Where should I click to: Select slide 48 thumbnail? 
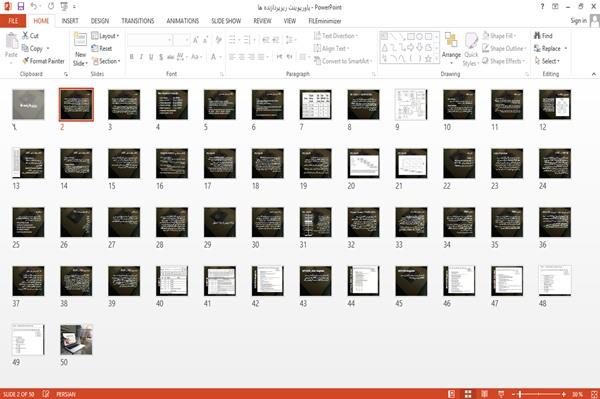(x=555, y=281)
